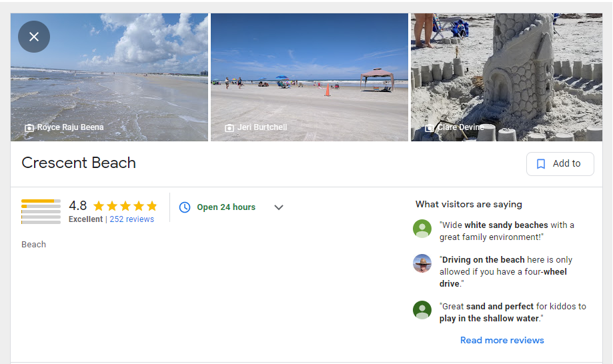The image size is (613, 364).
Task: Select the Wide white sandy beaches review
Action: click(x=507, y=231)
